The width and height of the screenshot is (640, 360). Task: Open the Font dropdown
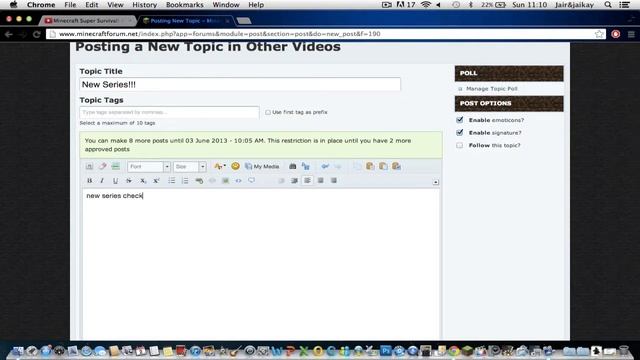[149, 167]
